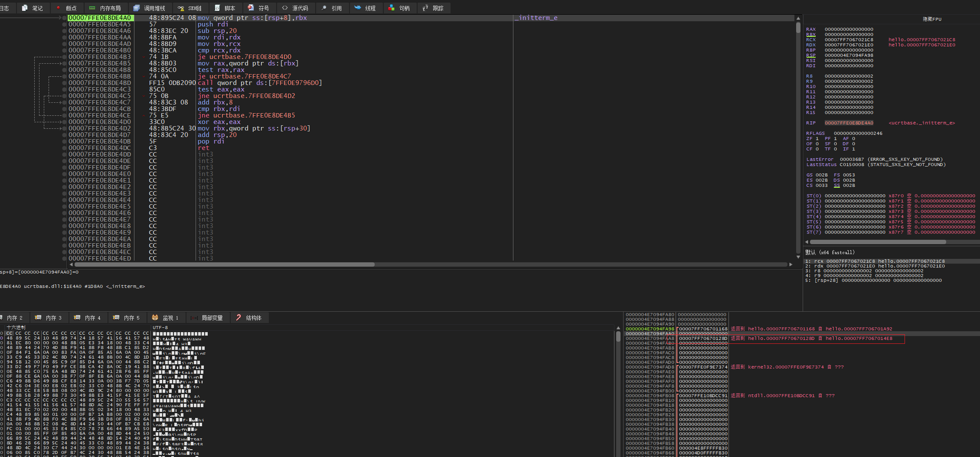Toggle breakpoint bullet at address 00007FFE0E8DE4C7
Image resolution: width=980 pixels, height=457 pixels.
click(x=65, y=102)
